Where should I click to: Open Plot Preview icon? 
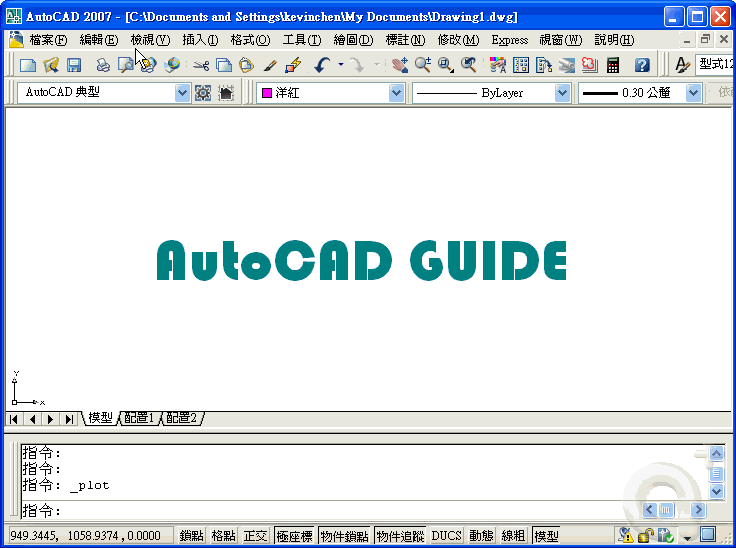(125, 65)
